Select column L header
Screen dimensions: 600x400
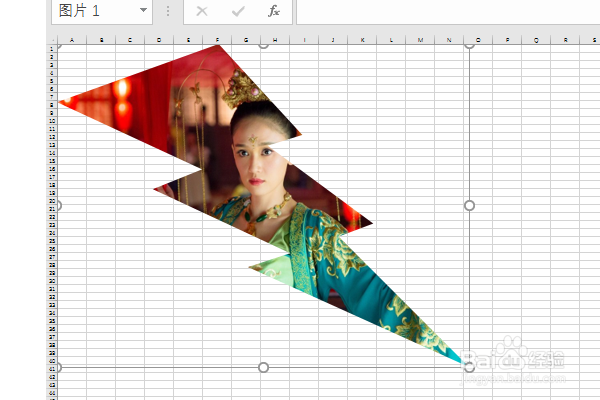coord(391,40)
